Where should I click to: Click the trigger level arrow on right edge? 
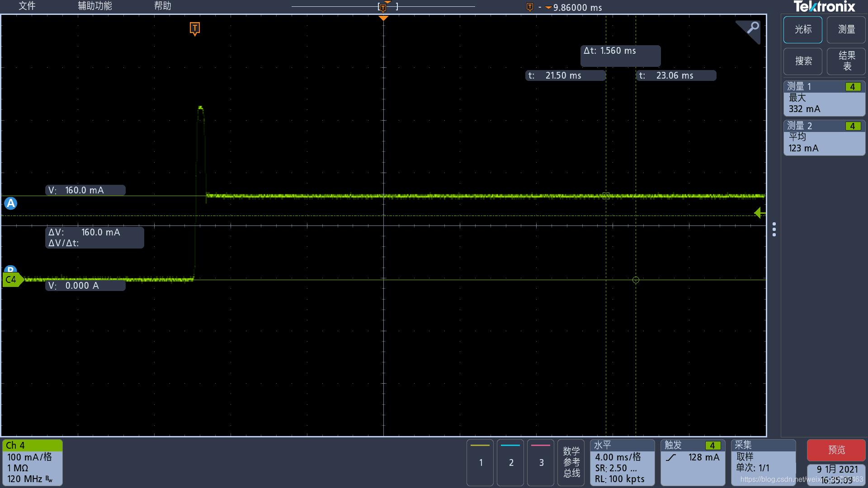759,212
